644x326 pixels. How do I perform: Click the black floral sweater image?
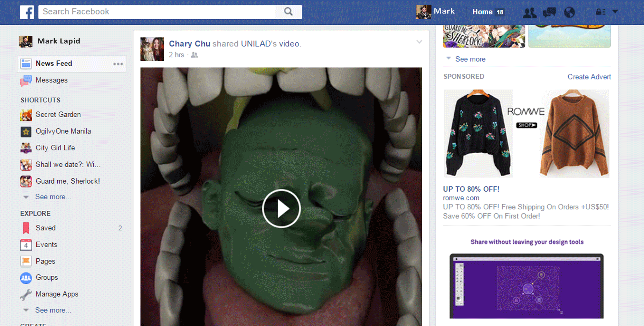(478, 133)
